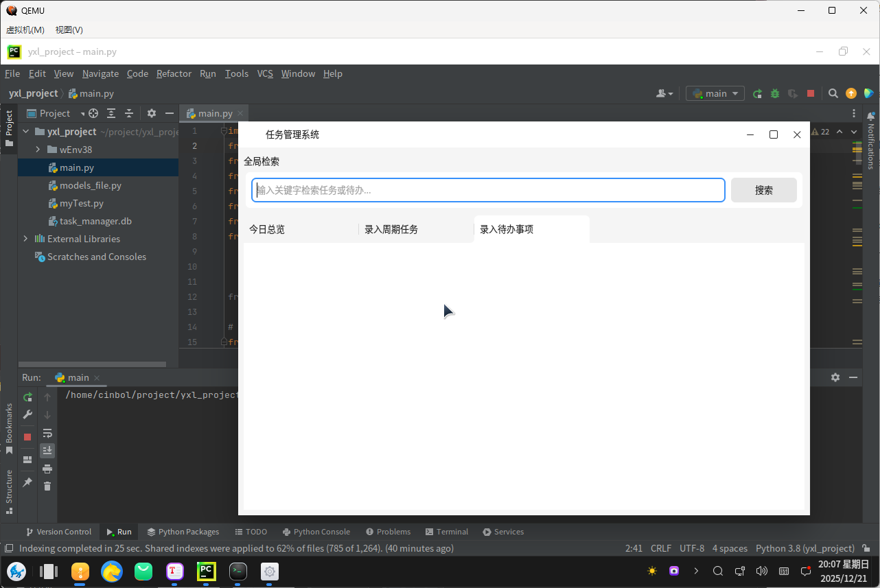Open Run panel gear settings

tap(835, 377)
